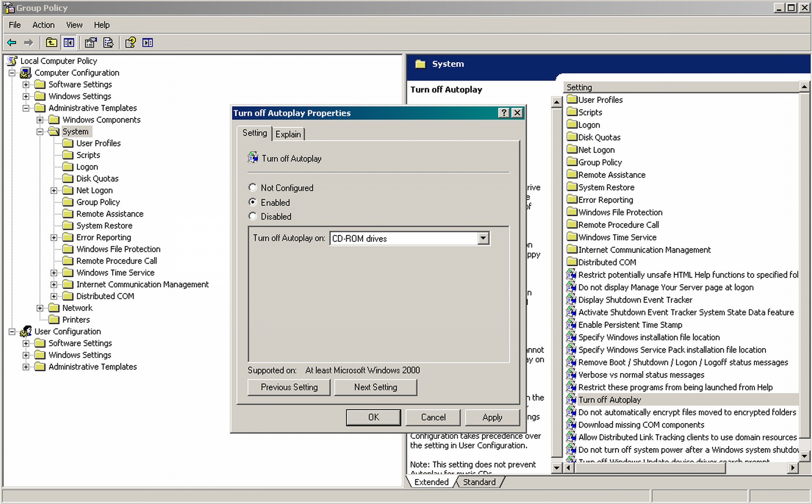Image resolution: width=812 pixels, height=504 pixels.
Task: Select the Enabled radio button
Action: [253, 202]
